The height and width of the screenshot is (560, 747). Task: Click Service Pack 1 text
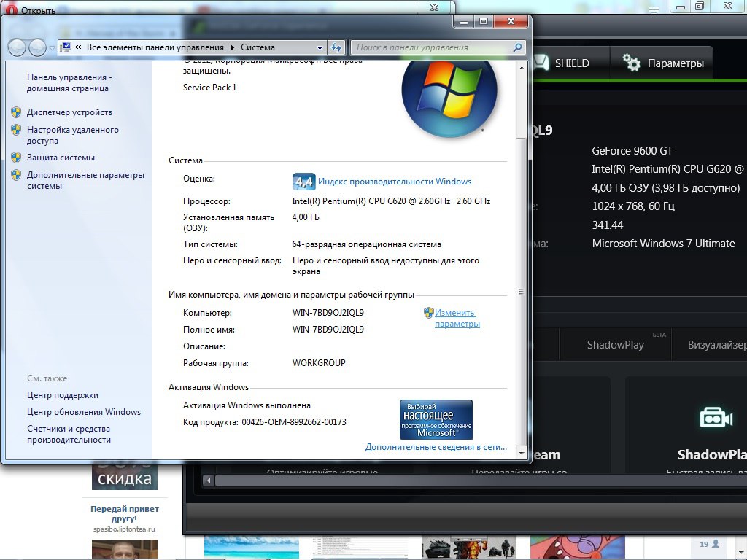pos(209,87)
